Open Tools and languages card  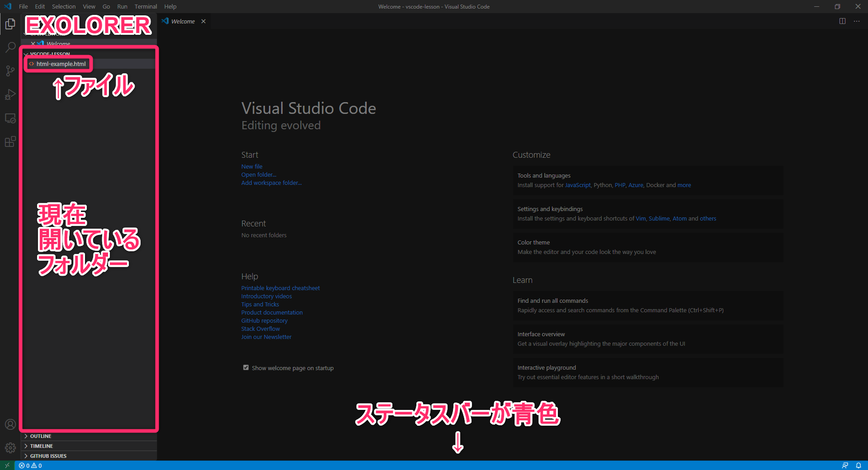[648, 180]
